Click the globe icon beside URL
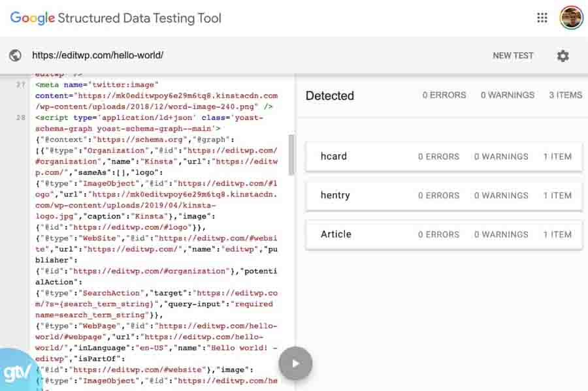 pos(15,55)
